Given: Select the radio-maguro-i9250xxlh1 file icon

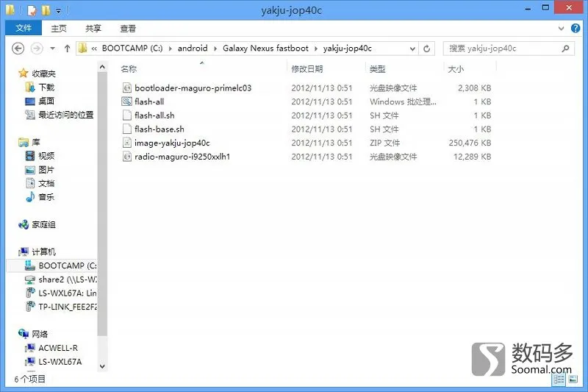Looking at the screenshot, I should [x=127, y=157].
